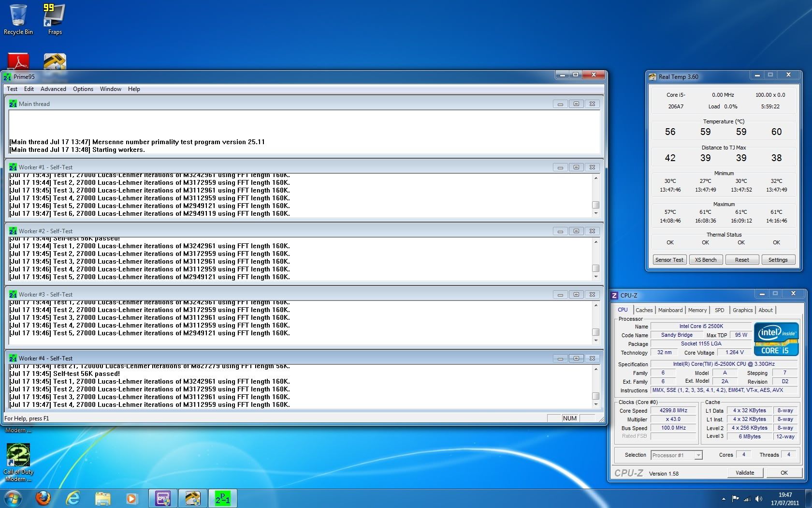Show hidden system tray icons
Viewport: 812px width, 508px height.
(x=724, y=499)
